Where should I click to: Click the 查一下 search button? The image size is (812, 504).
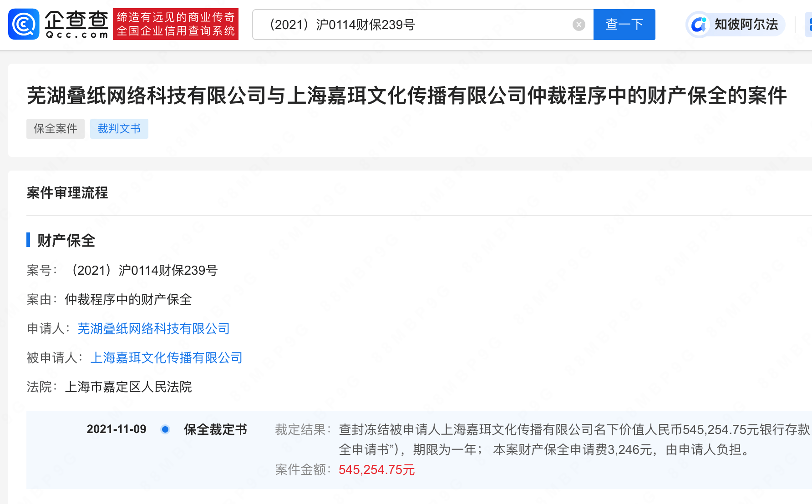[624, 25]
